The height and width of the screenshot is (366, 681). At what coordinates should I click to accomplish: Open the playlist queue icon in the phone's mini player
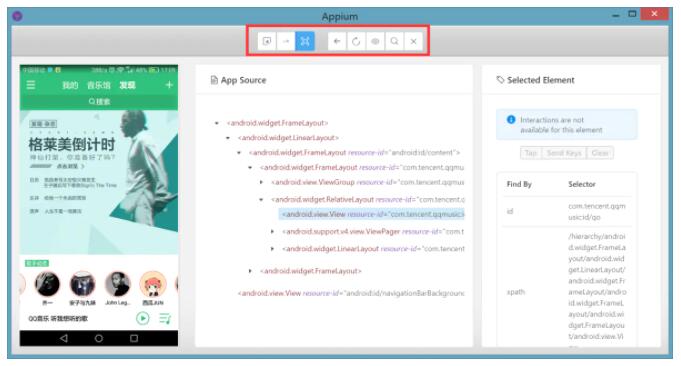coord(165,318)
